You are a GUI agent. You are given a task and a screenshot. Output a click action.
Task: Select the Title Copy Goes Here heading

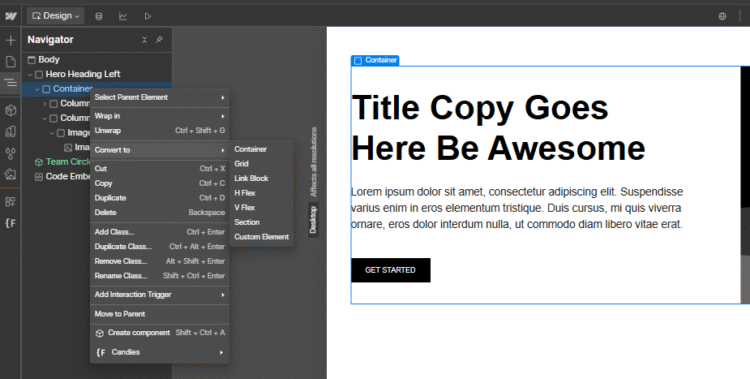tap(498, 127)
